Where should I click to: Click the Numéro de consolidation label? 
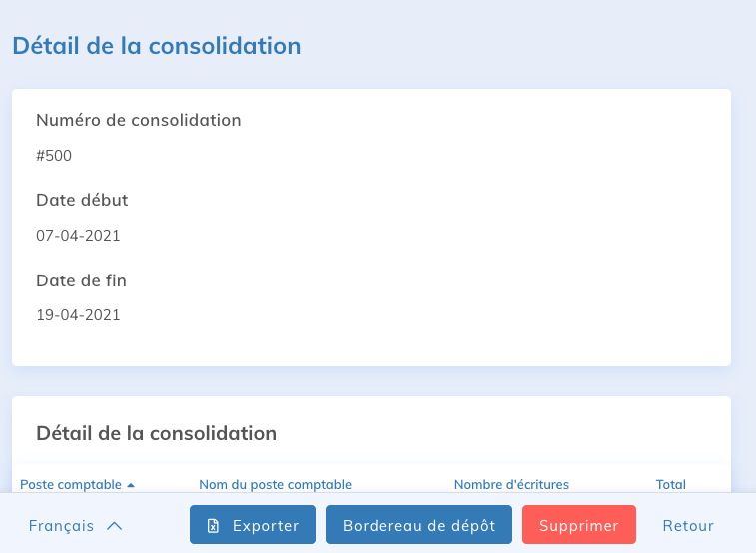[139, 121]
